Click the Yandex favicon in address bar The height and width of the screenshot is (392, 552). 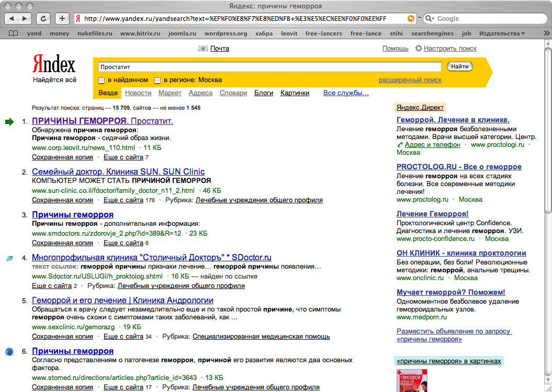[x=78, y=19]
